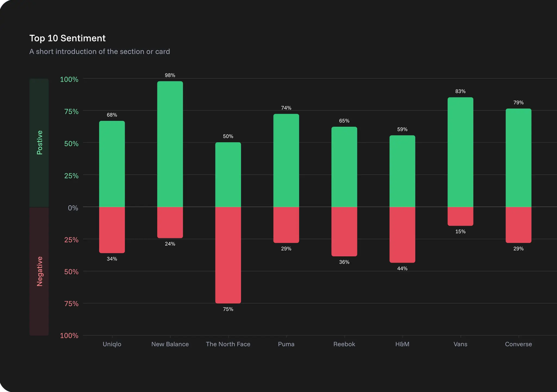Select the Converse axis label
This screenshot has height=392, width=557.
[518, 344]
